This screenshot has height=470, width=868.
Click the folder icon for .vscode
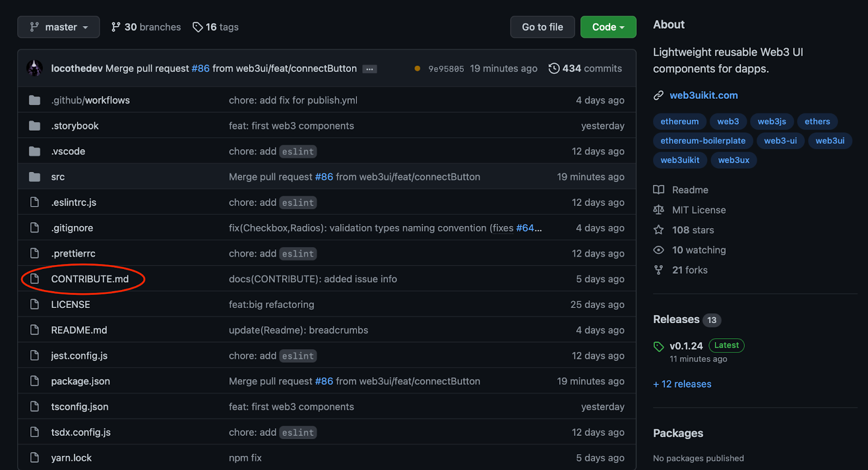point(35,151)
